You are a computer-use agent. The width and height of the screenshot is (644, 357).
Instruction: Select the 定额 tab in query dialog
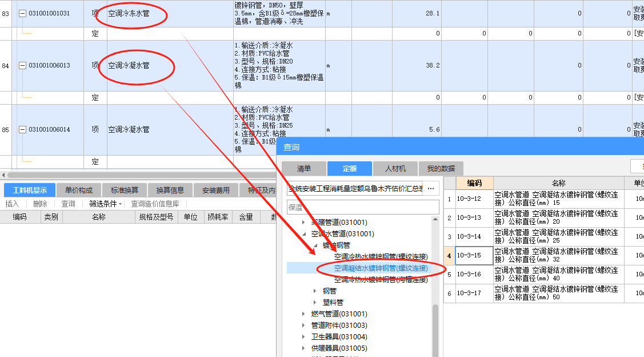[350, 169]
